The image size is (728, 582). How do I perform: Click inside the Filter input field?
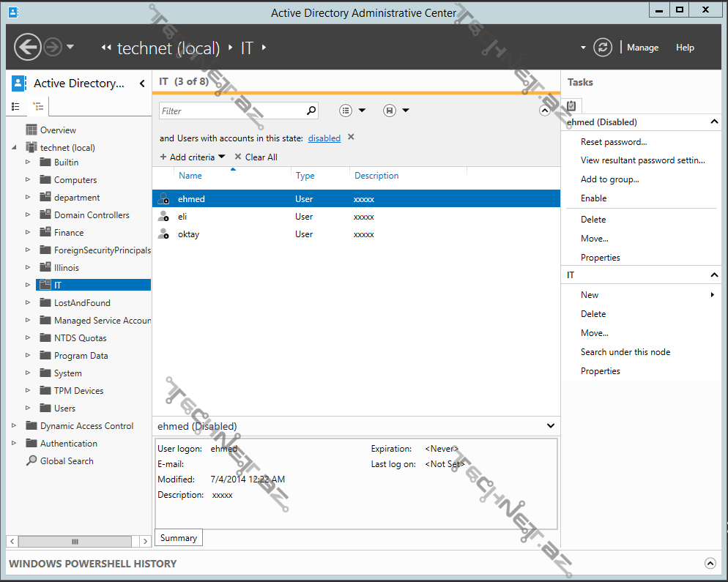[227, 110]
